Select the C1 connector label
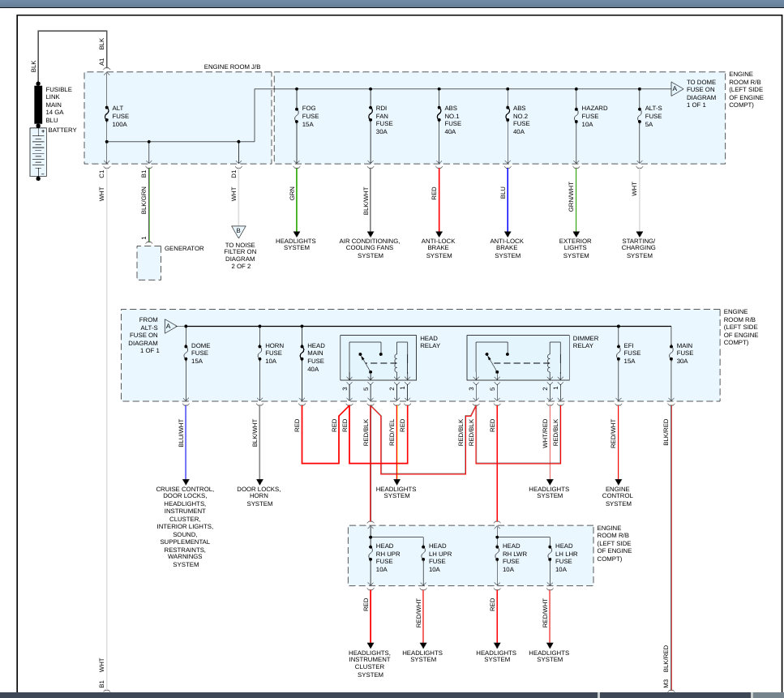Screen dimensions: 784x698 point(101,174)
